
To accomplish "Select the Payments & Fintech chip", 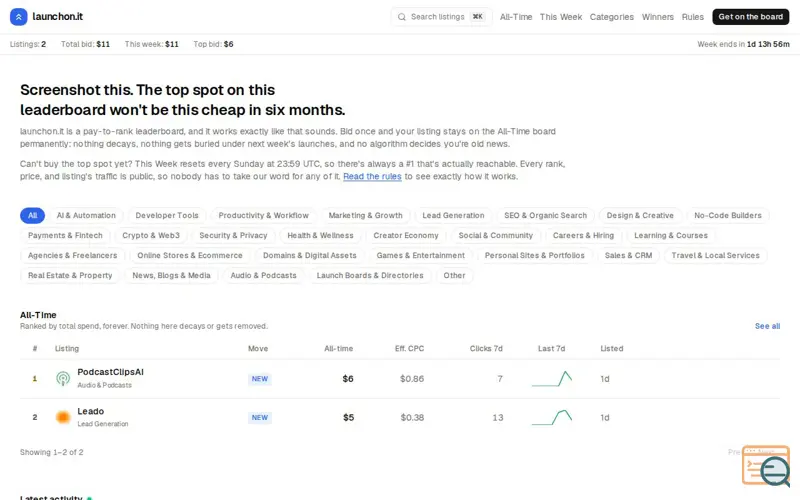I will pyautogui.click(x=65, y=235).
